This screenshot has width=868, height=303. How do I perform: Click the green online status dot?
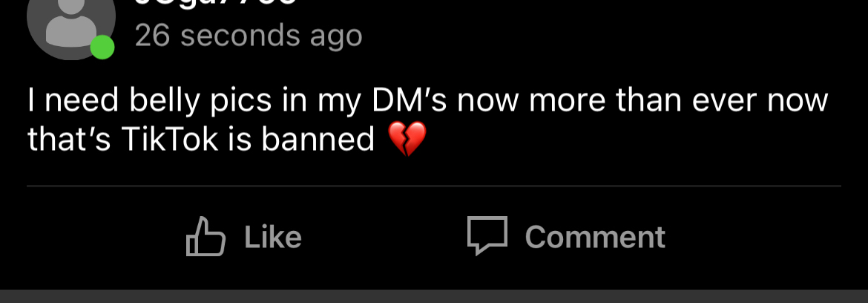[102, 47]
